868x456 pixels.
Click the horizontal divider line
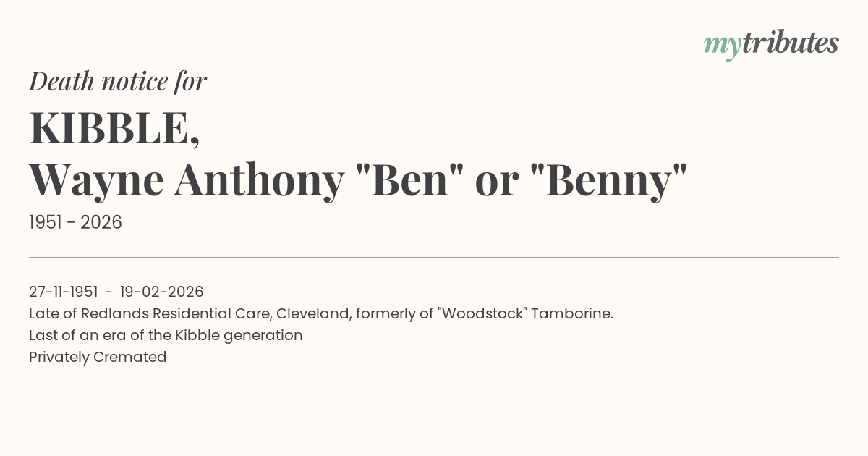point(434,257)
